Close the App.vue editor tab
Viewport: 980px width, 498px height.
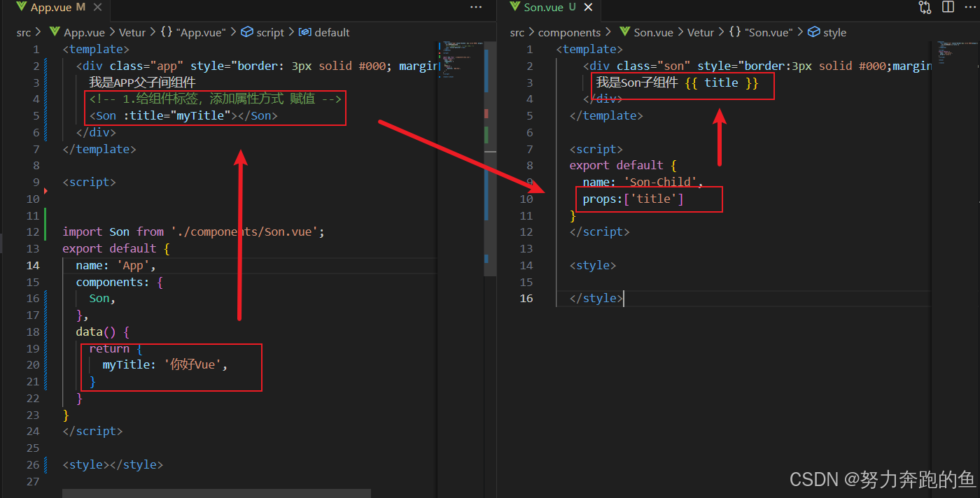coord(97,8)
